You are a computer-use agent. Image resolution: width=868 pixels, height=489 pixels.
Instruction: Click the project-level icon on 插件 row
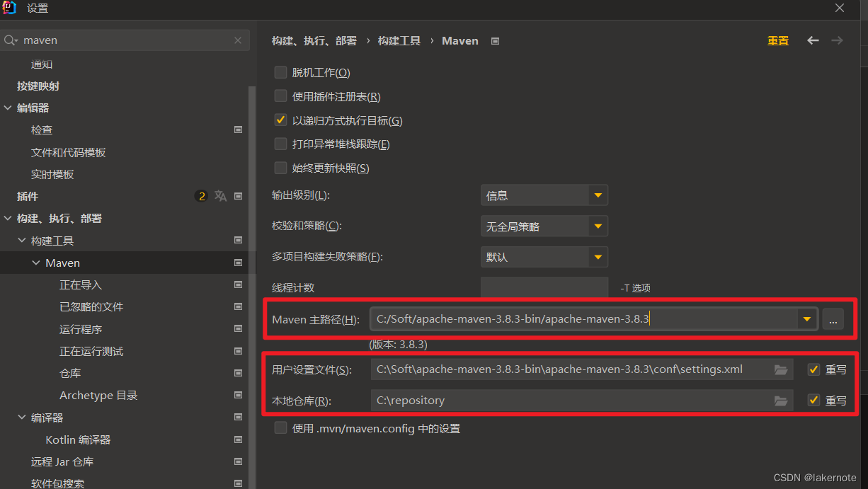[x=238, y=196]
